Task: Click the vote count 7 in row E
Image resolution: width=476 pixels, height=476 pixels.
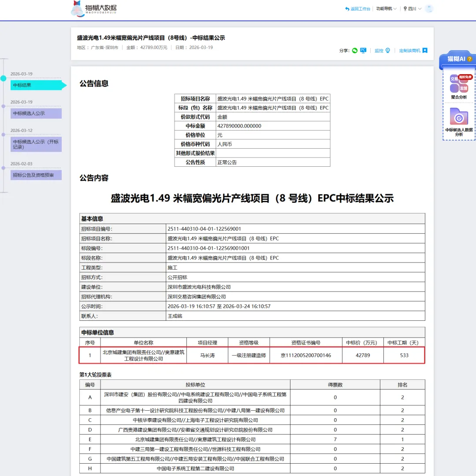Action: click(x=335, y=439)
